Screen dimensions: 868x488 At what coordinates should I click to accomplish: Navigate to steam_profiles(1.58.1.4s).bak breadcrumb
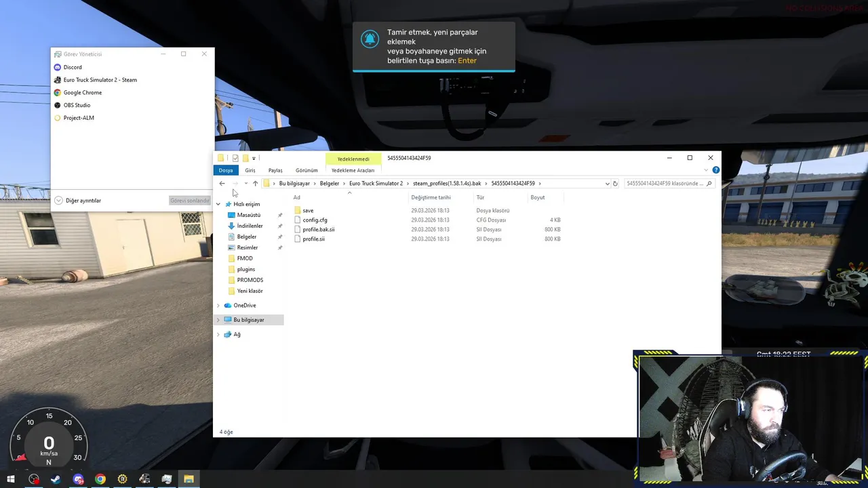447,184
